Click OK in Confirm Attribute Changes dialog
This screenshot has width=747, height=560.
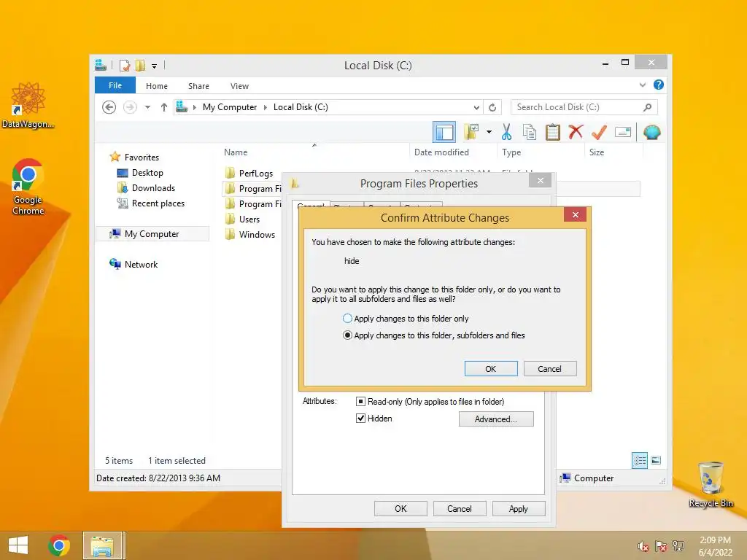[x=491, y=368]
